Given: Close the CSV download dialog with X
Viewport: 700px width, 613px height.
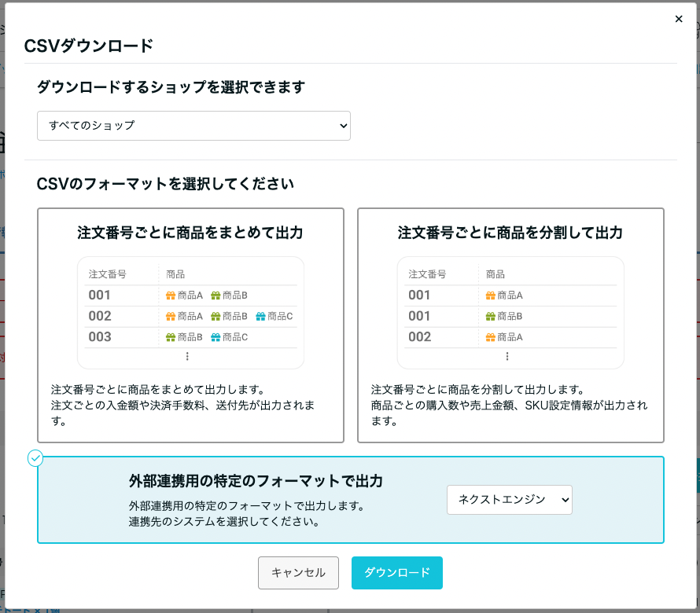Looking at the screenshot, I should [x=679, y=19].
